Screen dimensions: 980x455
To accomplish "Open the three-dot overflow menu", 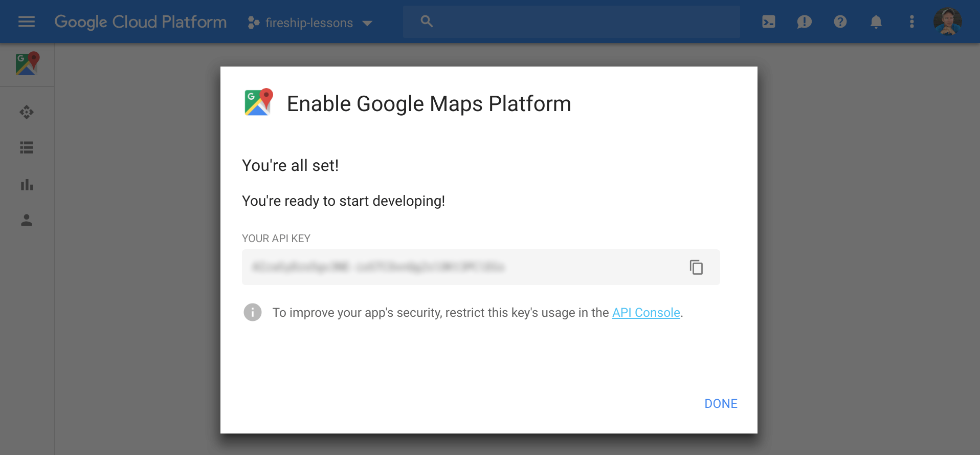I will click(x=912, y=21).
